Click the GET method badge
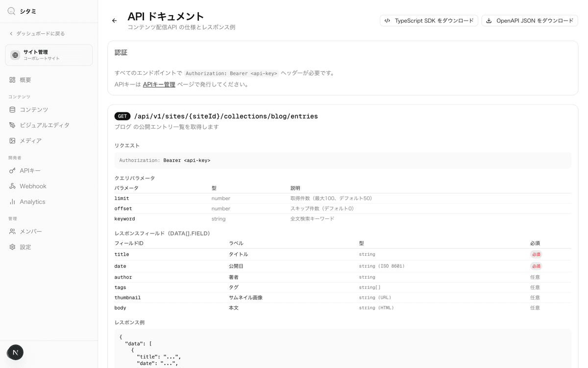The height and width of the screenshot is (368, 588). click(x=122, y=116)
